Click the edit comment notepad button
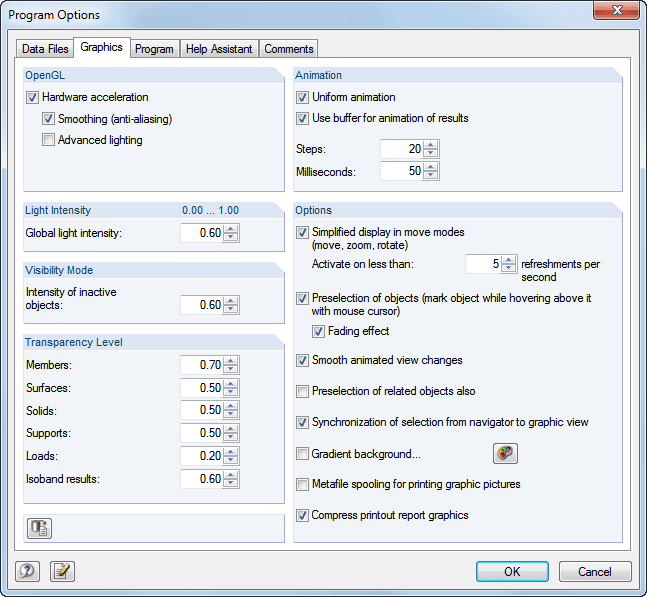 [x=62, y=571]
